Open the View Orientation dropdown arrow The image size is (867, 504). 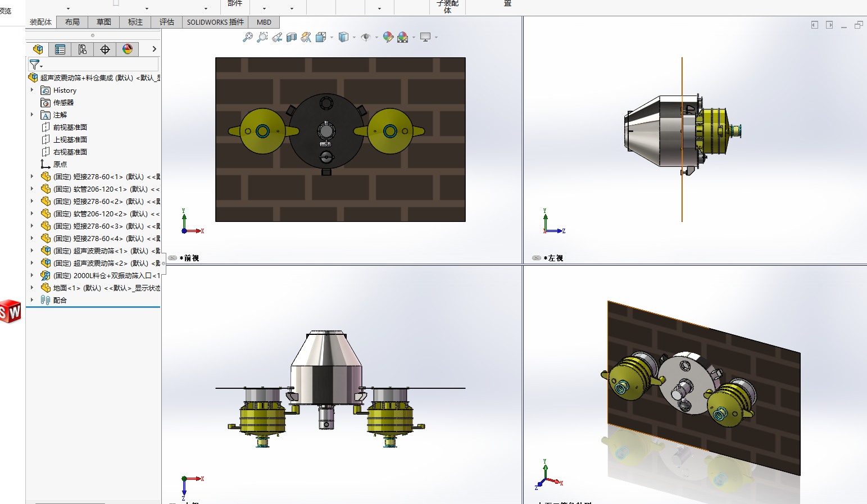(332, 38)
